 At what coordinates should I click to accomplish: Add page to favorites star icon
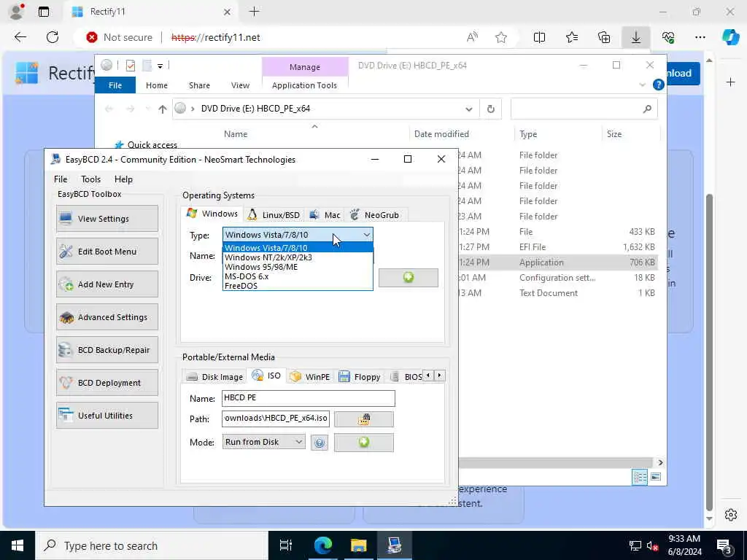click(x=501, y=37)
